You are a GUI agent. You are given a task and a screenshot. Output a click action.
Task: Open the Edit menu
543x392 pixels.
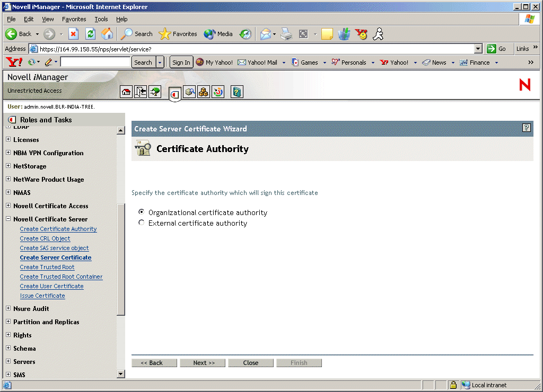tap(29, 19)
